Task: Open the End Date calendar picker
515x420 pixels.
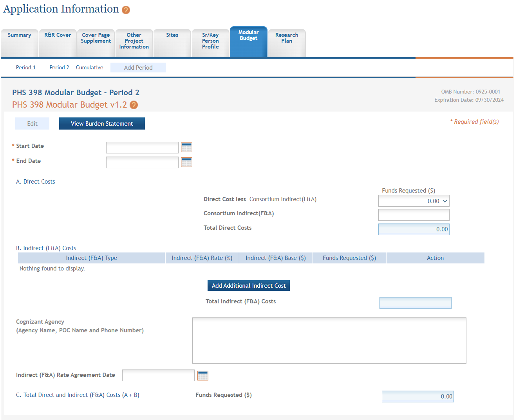Action: click(186, 162)
